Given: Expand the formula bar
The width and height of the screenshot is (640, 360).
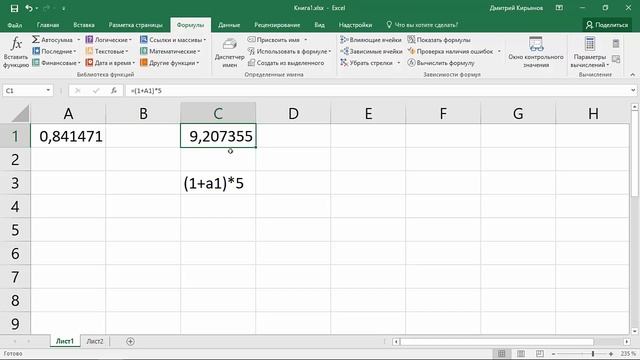Looking at the screenshot, I should tap(633, 90).
